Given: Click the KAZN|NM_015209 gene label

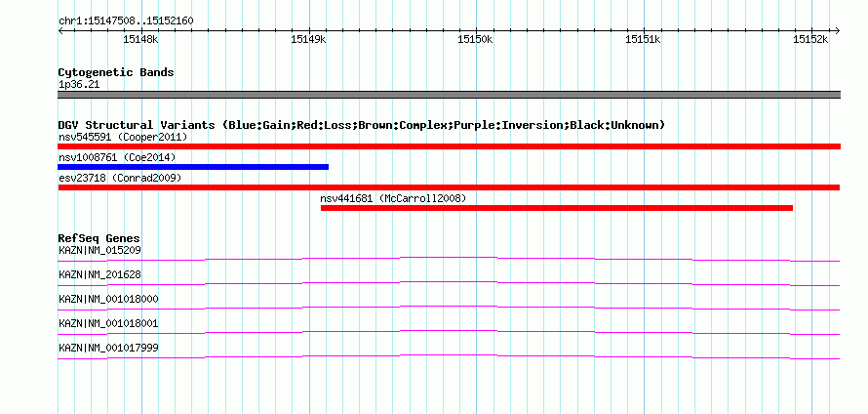Looking at the screenshot, I should point(99,250).
